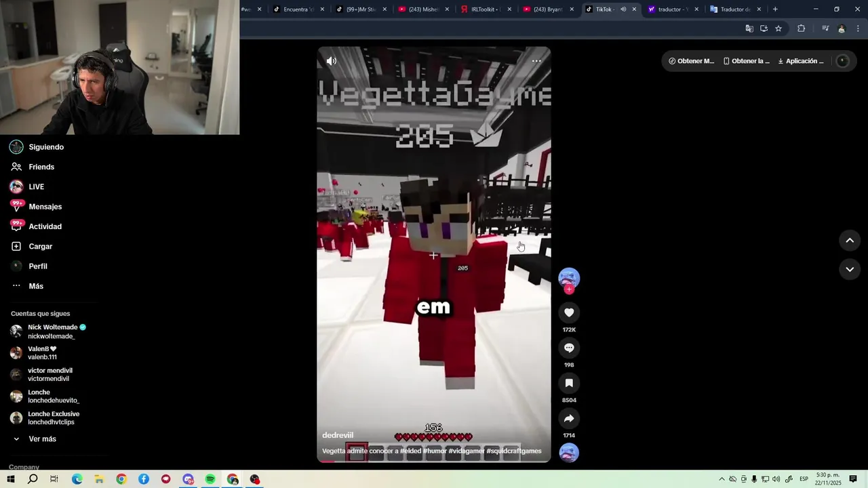This screenshot has width=868, height=488.
Task: Bookmark this page with star icon
Action: click(778, 28)
